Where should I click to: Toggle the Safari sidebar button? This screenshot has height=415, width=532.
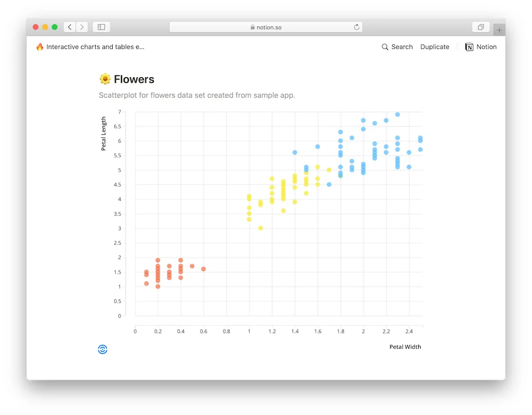pyautogui.click(x=101, y=27)
